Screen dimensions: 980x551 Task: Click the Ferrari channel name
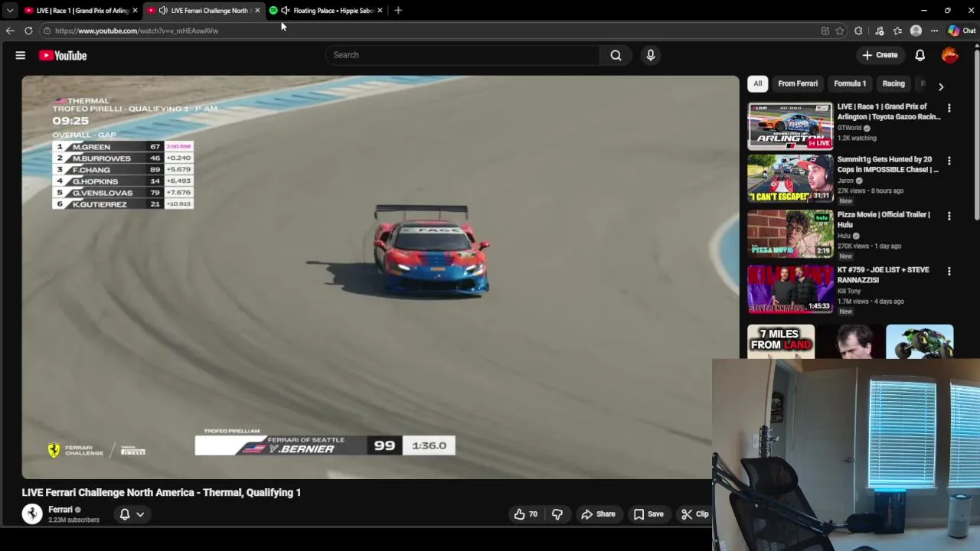pos(60,510)
